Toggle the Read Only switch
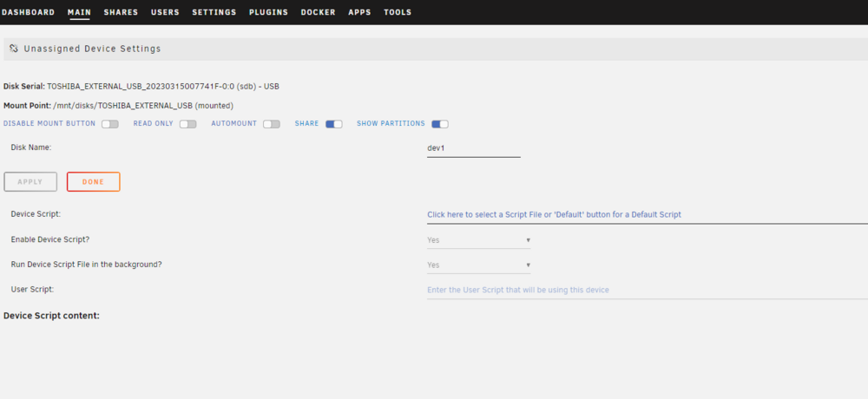The height and width of the screenshot is (399, 868). point(188,124)
